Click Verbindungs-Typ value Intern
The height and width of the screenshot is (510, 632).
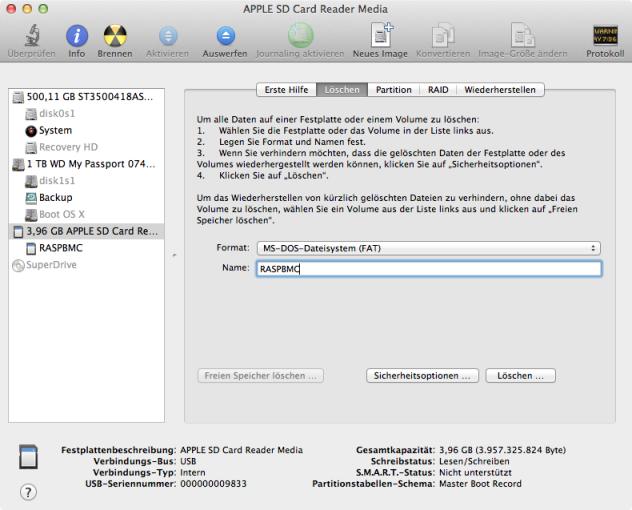(193, 473)
